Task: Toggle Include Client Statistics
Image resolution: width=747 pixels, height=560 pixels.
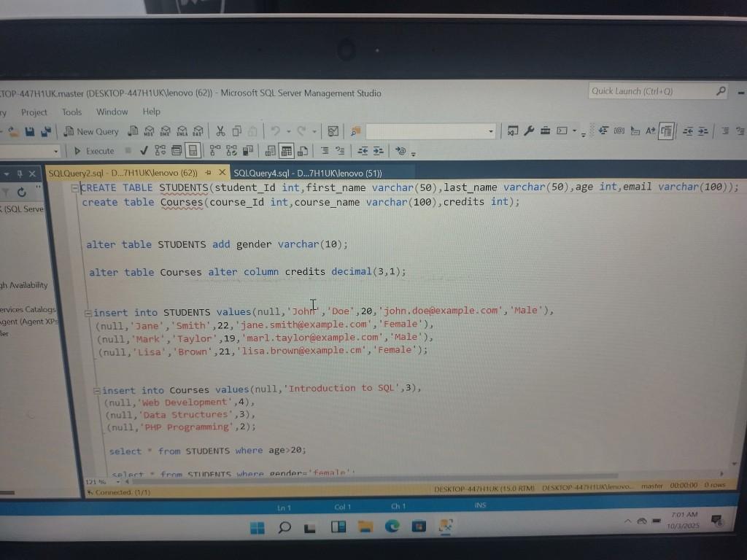Action: [x=248, y=151]
